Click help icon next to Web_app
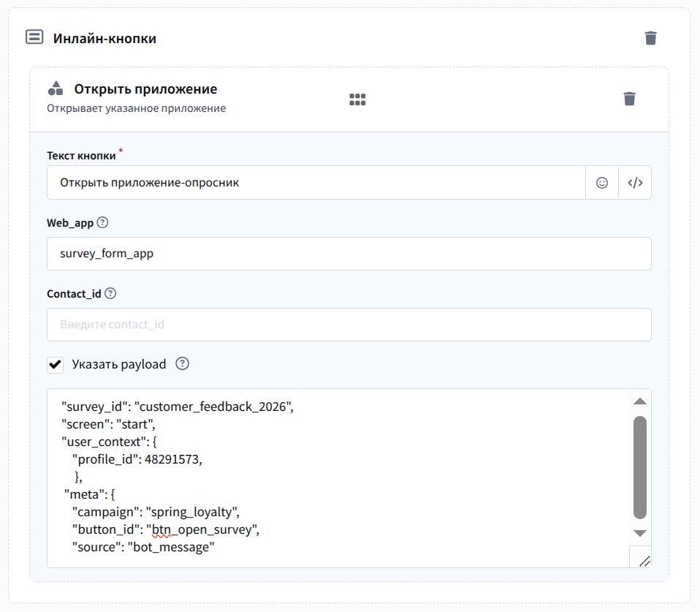This screenshot has height=612, width=700. pyautogui.click(x=102, y=222)
